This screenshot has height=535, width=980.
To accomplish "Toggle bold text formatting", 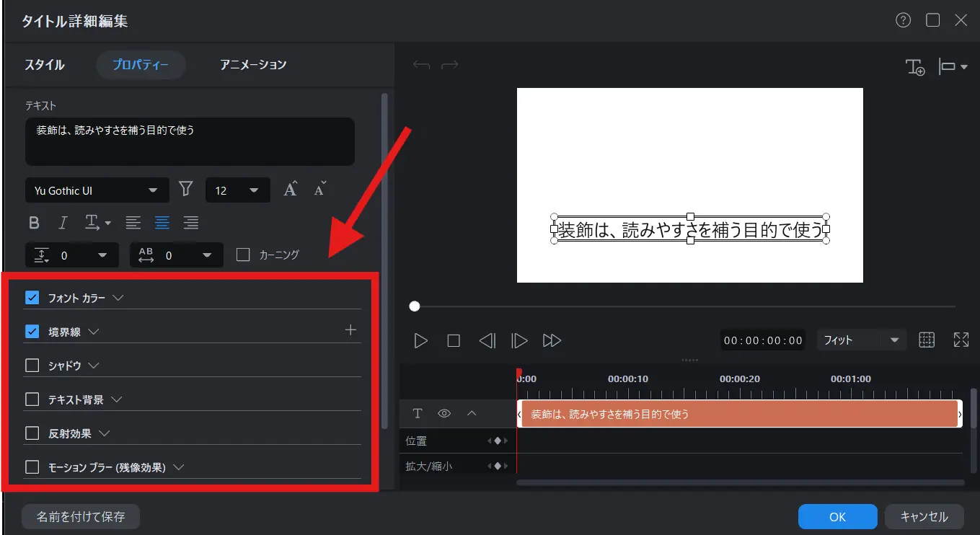I will pyautogui.click(x=33, y=223).
